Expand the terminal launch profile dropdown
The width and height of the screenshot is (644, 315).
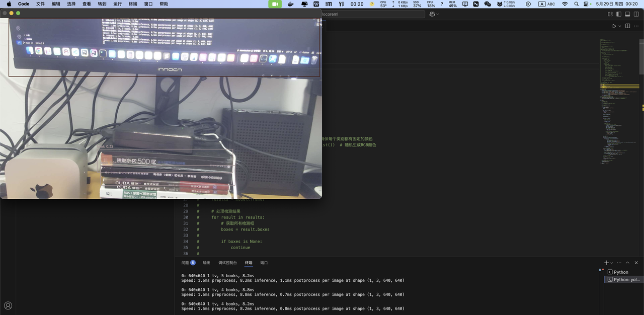612,263
